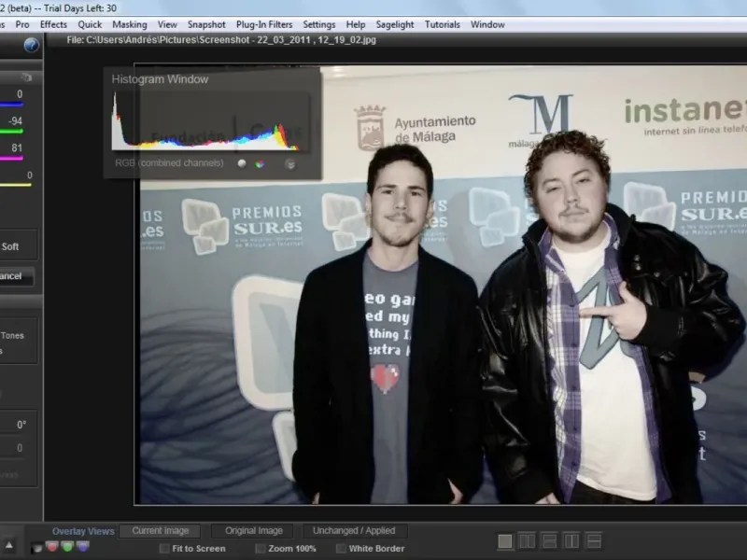
Task: Switch histogram to RGB color channels dot
Action: click(x=260, y=164)
